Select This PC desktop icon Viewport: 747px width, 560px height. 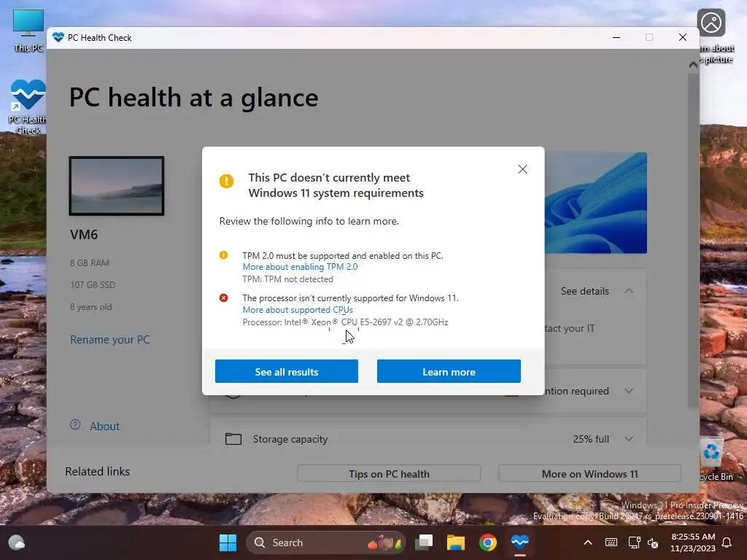(28, 30)
